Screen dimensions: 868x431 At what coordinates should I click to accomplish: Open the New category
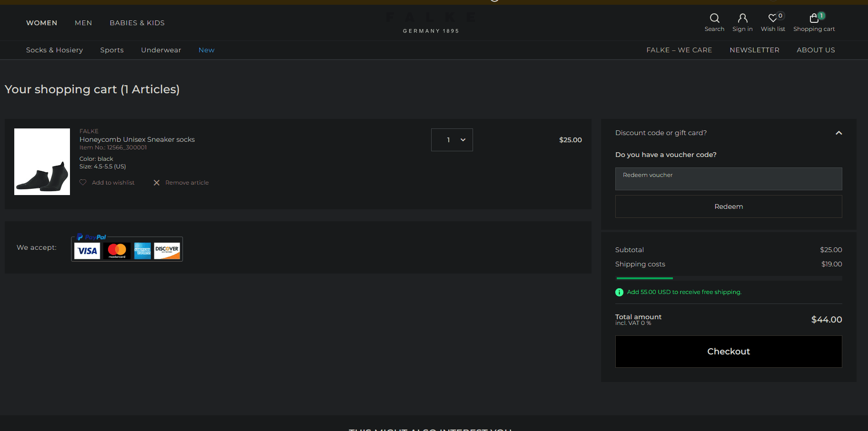(207, 50)
